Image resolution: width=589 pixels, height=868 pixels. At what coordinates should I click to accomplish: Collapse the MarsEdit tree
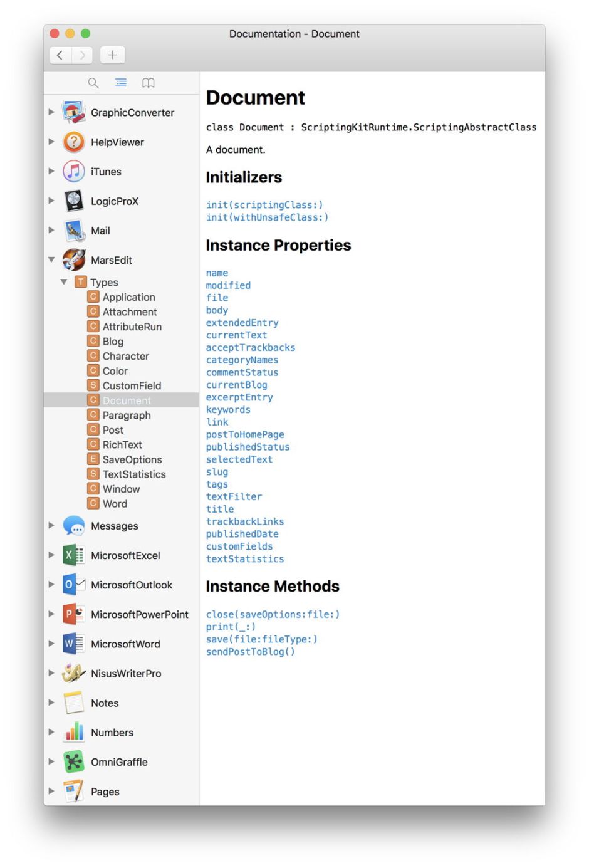(x=51, y=259)
